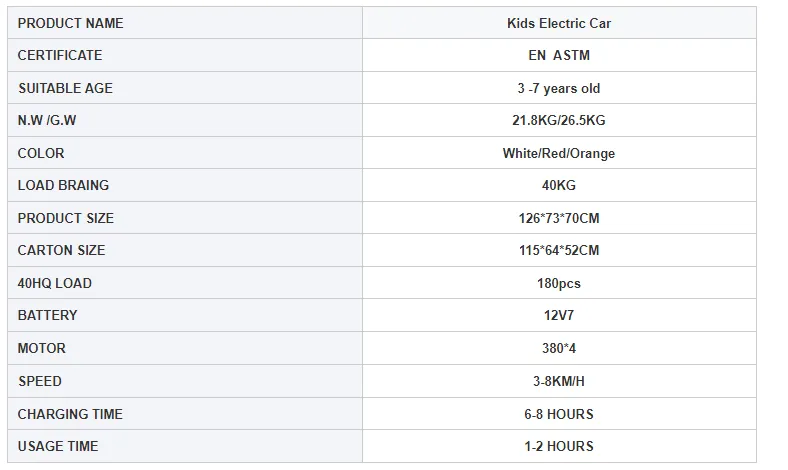Click the 126*73*70CM product size
788x470 pixels.
558,218
